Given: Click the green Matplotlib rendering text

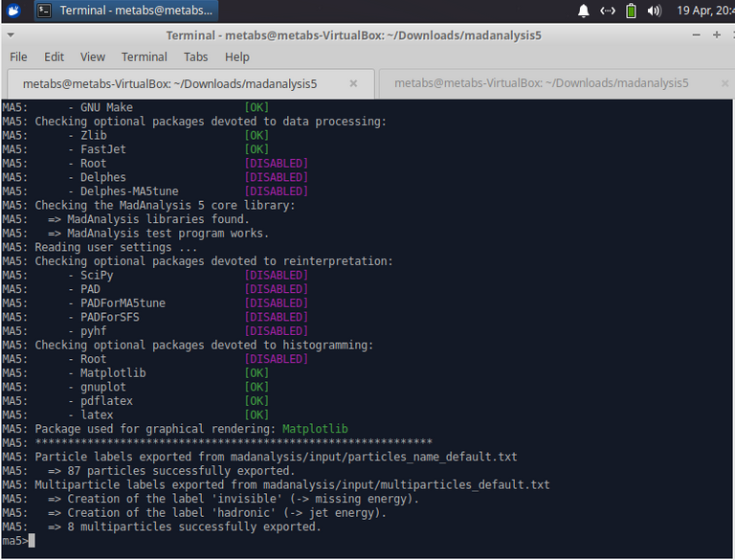Looking at the screenshot, I should pos(315,429).
